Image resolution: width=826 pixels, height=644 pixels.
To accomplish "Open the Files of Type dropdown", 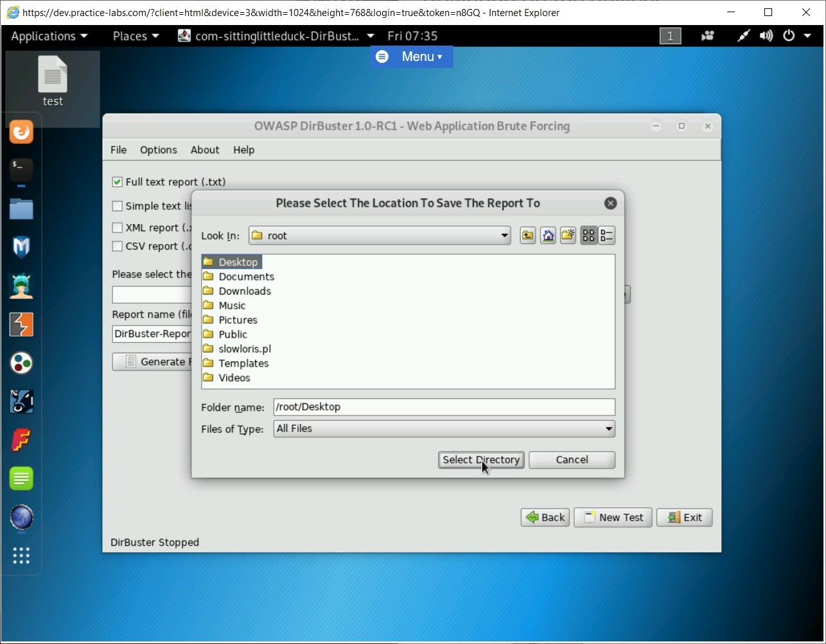I will tap(608, 429).
